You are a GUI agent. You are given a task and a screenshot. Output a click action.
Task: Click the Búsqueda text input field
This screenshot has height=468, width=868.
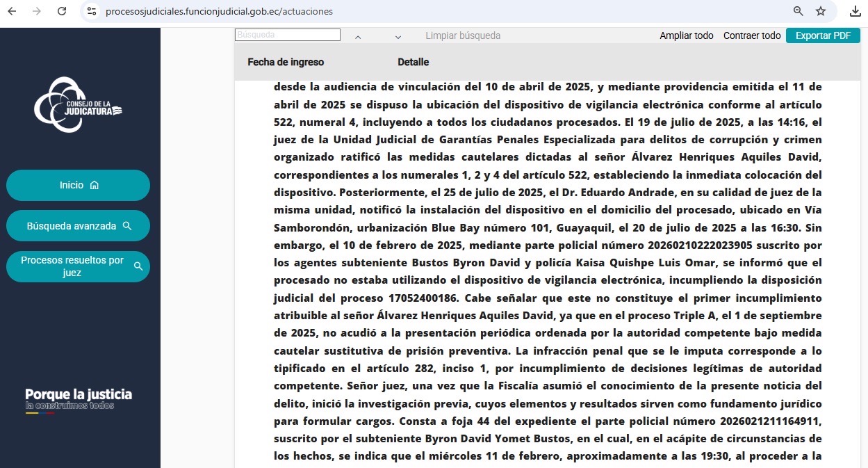pos(288,35)
